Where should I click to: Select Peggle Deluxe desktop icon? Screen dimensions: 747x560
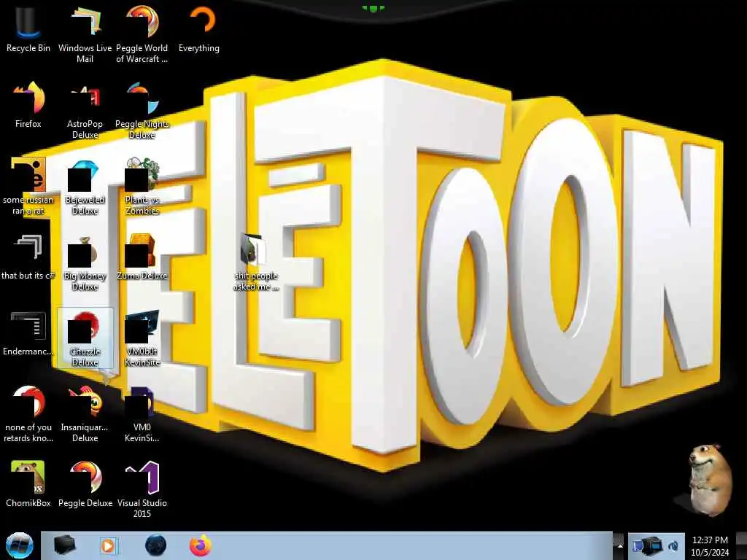click(85, 484)
